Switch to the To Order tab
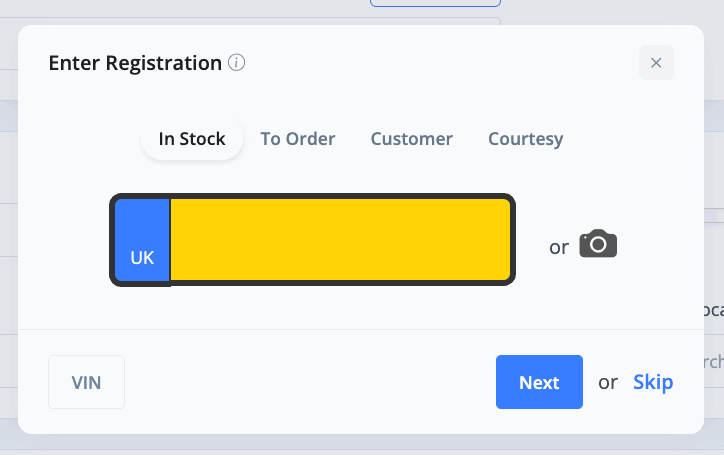The width and height of the screenshot is (724, 455). [x=298, y=139]
